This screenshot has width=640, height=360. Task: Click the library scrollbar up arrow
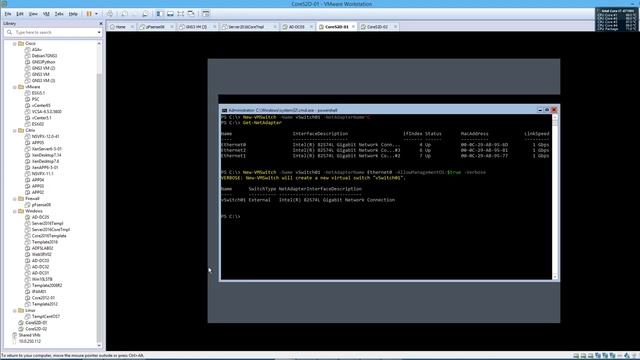point(99,43)
